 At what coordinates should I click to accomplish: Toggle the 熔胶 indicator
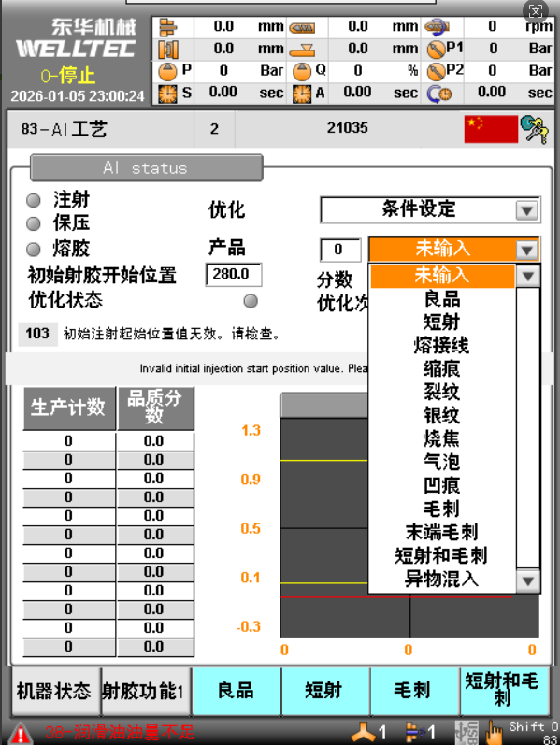(34, 249)
